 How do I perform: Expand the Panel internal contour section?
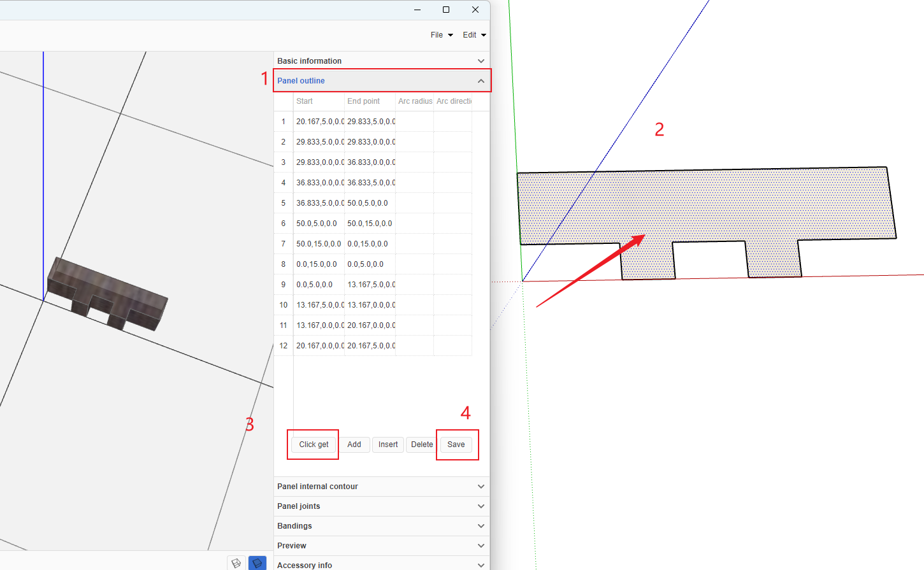coord(480,487)
